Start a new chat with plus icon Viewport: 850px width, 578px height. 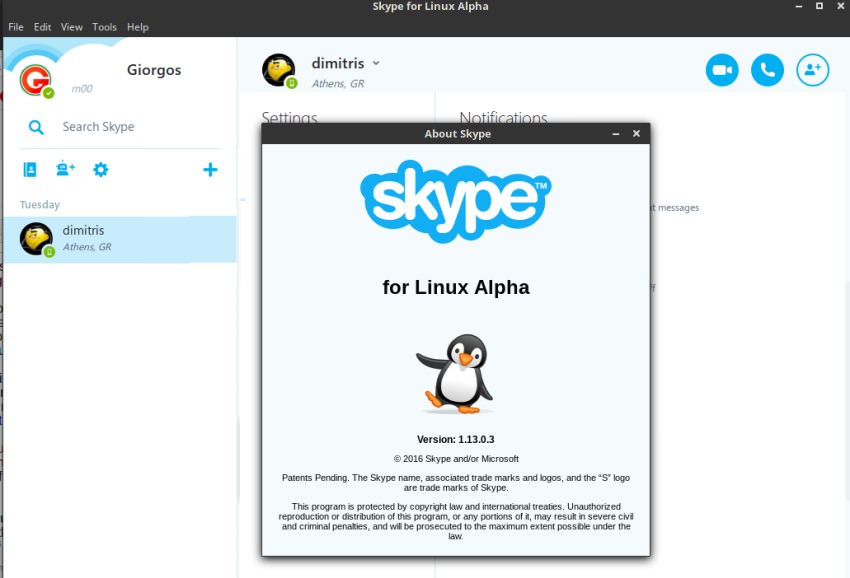click(210, 170)
